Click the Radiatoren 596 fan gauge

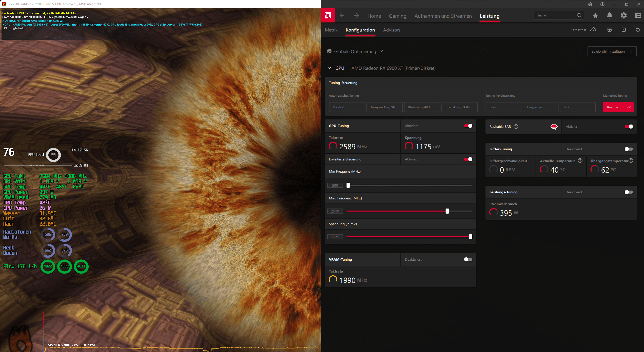(48, 234)
